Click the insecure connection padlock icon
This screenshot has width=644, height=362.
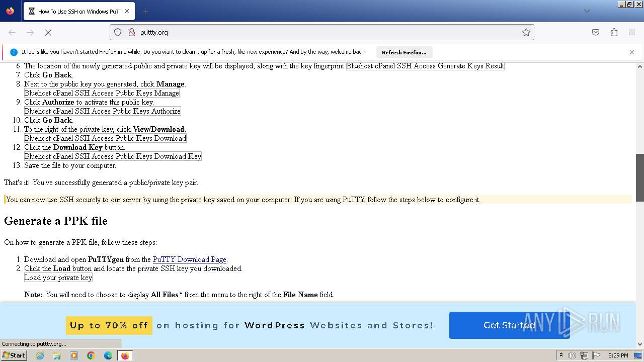pos(132,32)
